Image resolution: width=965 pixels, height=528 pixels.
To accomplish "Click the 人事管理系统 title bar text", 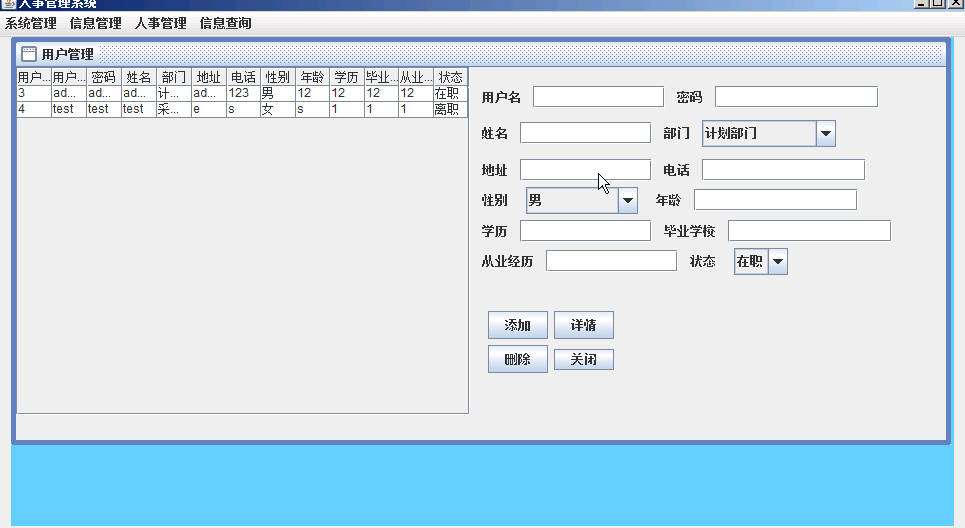I will point(58,4).
